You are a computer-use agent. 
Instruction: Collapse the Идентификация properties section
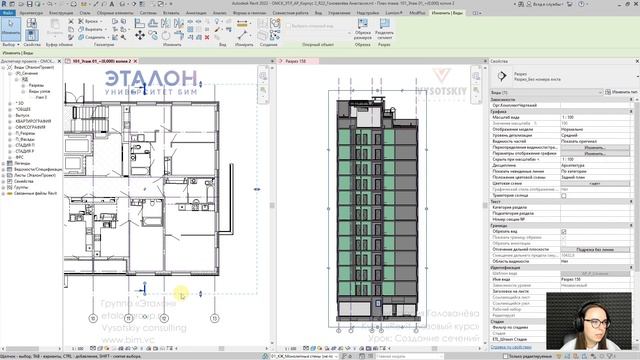pos(631,267)
